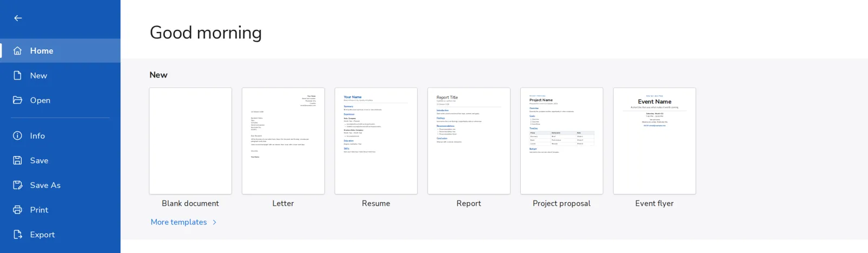Click the More templates link
The width and height of the screenshot is (868, 253).
tap(178, 222)
